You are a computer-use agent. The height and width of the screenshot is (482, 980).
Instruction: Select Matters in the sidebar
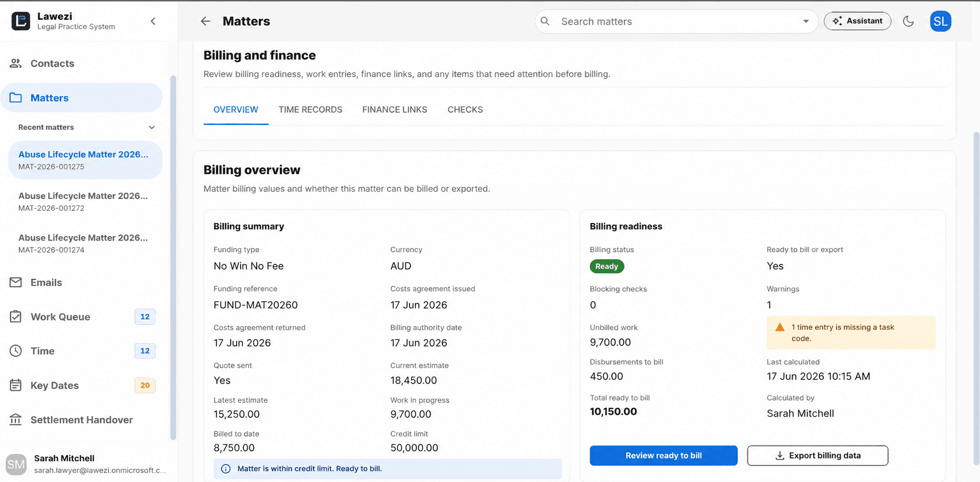pyautogui.click(x=82, y=98)
